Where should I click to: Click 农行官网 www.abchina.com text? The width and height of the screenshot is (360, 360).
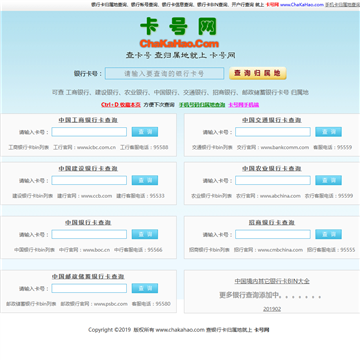tap(268, 196)
